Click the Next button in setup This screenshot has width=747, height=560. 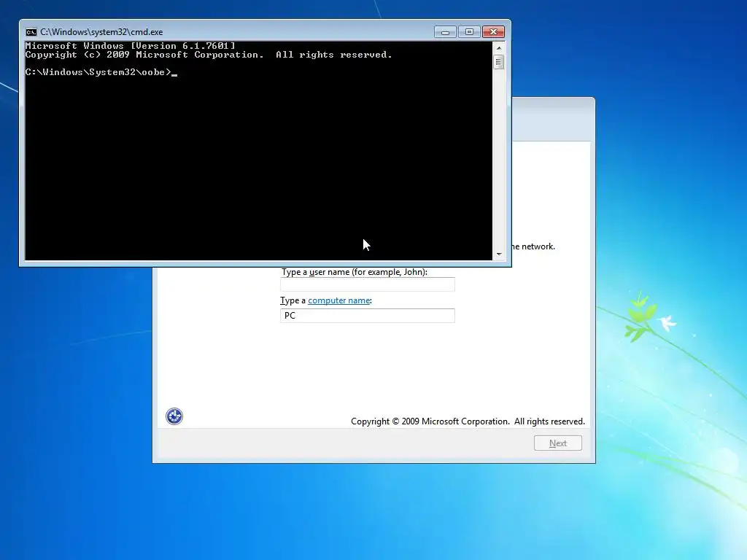coord(558,443)
